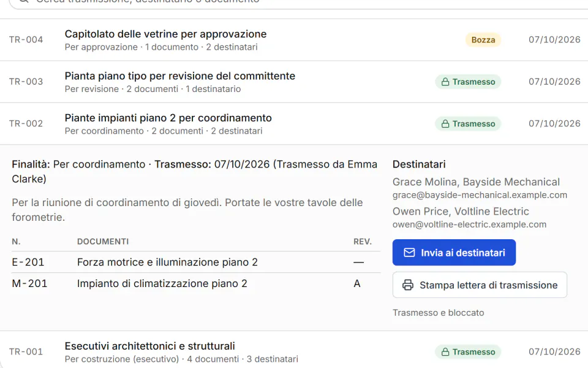Click the Trasmesso badge on TR-002
Image resolution: width=588 pixels, height=368 pixels.
pyautogui.click(x=468, y=124)
